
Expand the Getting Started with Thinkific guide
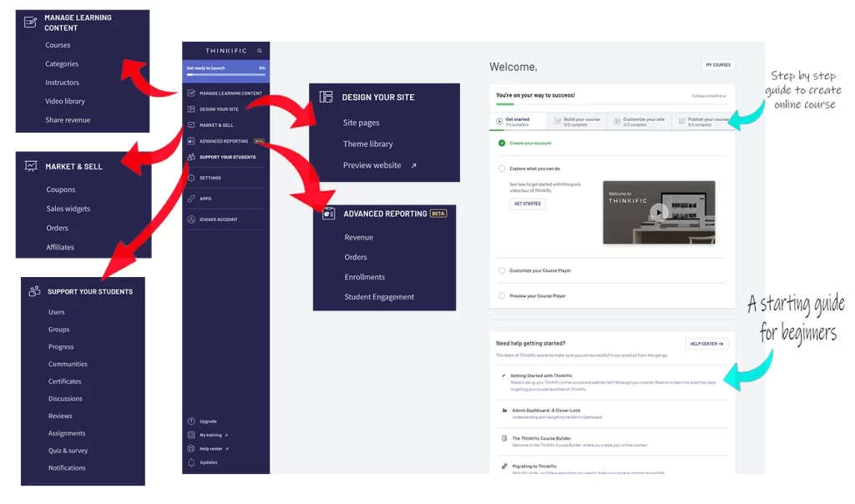(x=542, y=375)
